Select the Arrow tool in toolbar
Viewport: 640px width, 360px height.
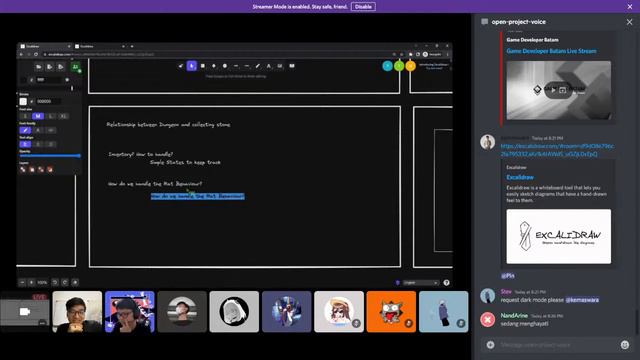coord(236,66)
